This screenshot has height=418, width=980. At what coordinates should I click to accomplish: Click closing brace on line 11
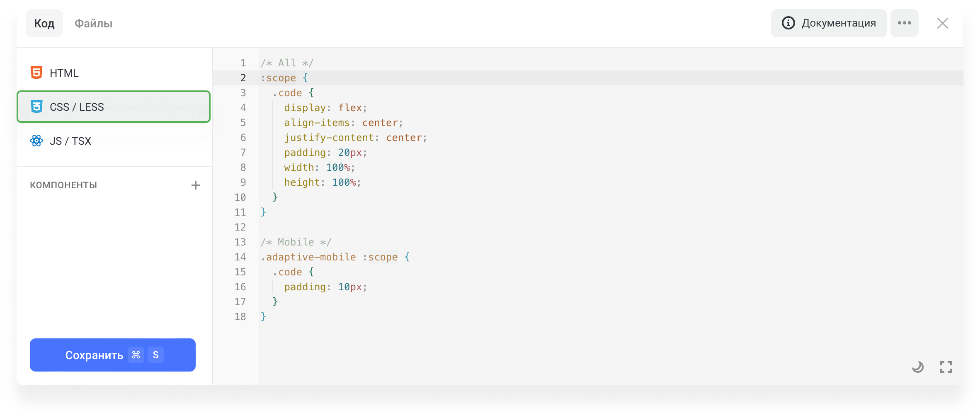[263, 212]
